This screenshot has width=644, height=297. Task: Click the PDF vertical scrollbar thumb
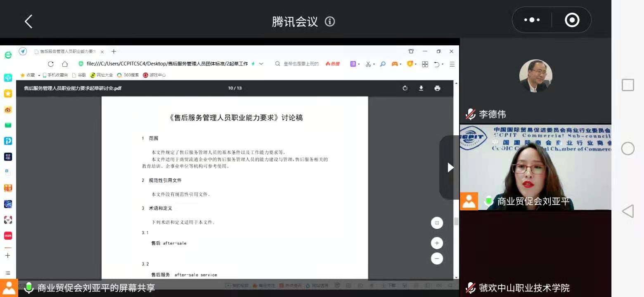(456, 221)
